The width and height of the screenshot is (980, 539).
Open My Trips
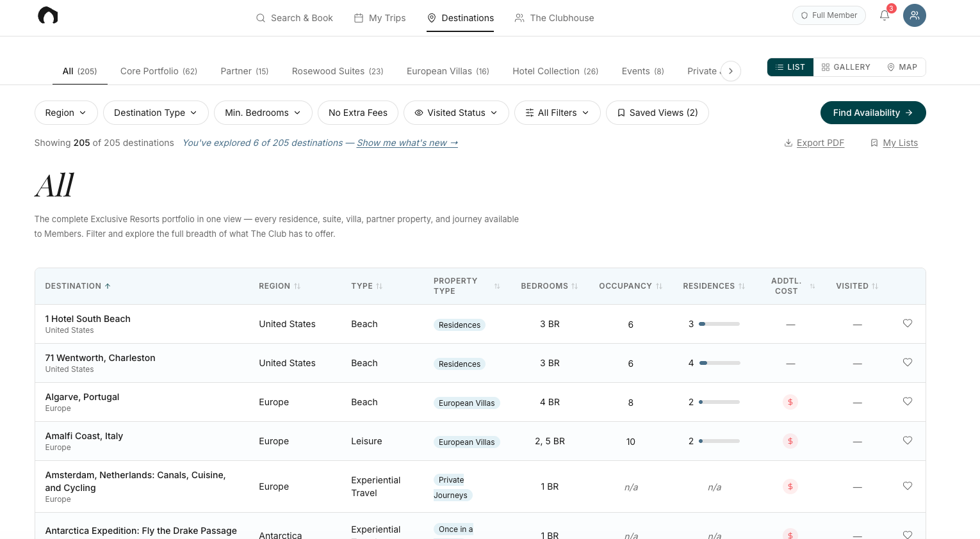(380, 18)
